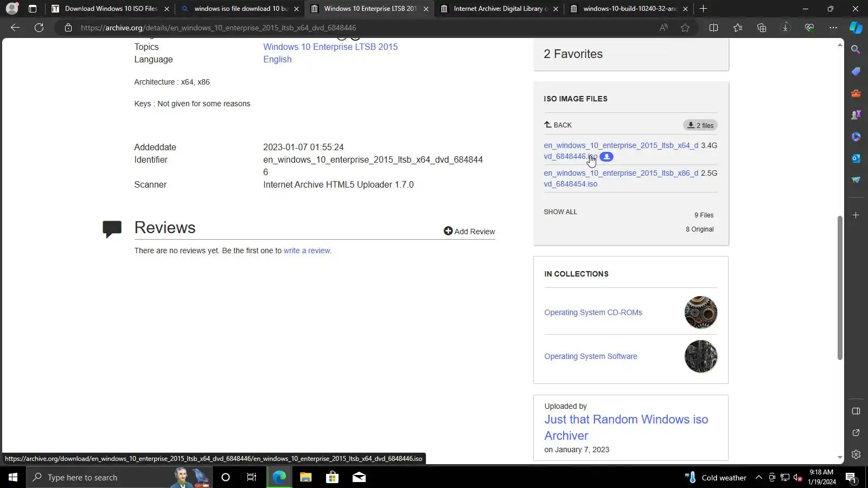Switch to Download Windows 10 ISO Files tab
Image resolution: width=868 pixels, height=488 pixels.
[111, 9]
